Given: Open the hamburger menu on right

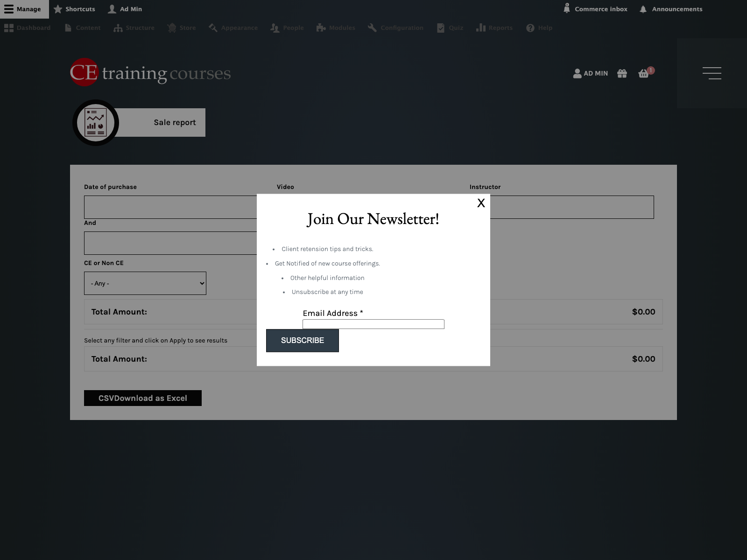Looking at the screenshot, I should tap(712, 73).
